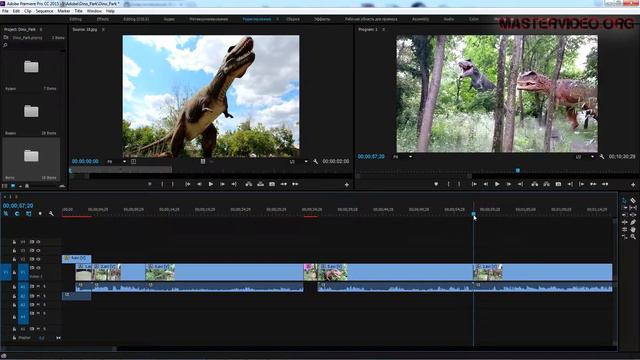Select the Zoom tool
Screen dimensions: 640x360
pyautogui.click(x=633, y=237)
